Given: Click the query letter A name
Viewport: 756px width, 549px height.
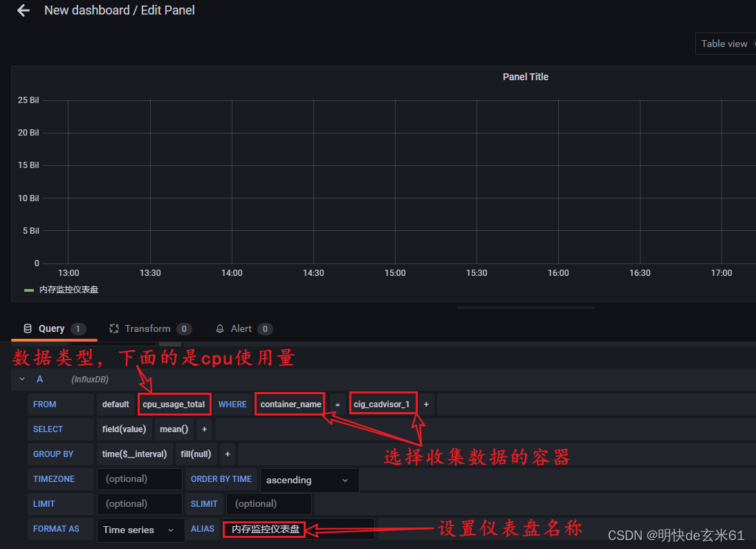Looking at the screenshot, I should tap(40, 380).
